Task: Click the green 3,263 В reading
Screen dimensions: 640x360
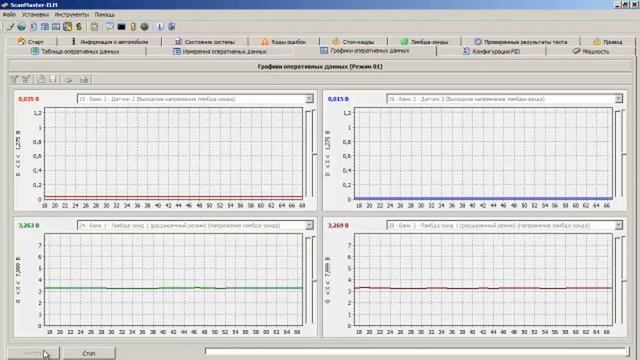Action: [29, 226]
